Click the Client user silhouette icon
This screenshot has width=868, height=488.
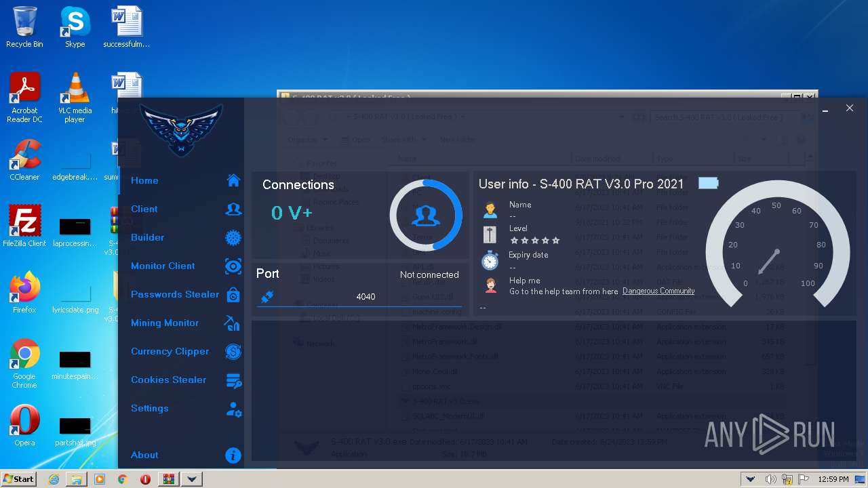click(233, 209)
